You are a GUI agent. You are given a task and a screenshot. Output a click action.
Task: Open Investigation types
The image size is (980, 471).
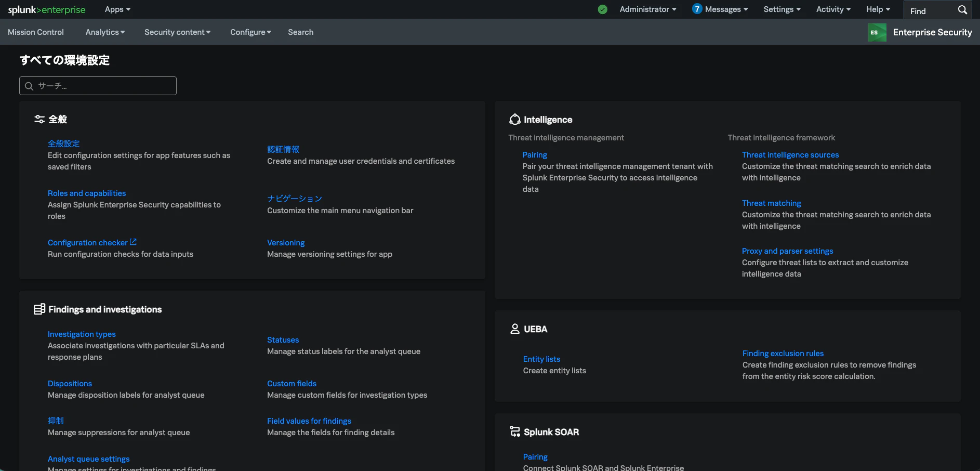pos(82,334)
